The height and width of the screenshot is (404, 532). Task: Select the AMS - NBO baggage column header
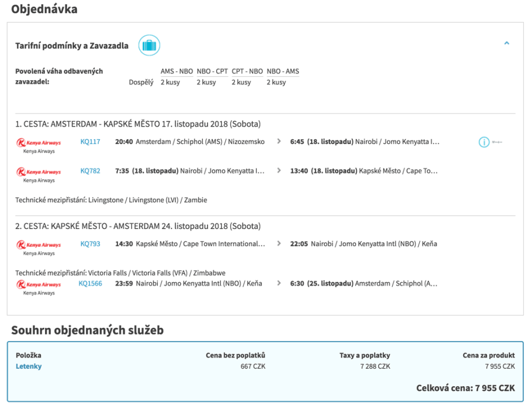(x=176, y=72)
